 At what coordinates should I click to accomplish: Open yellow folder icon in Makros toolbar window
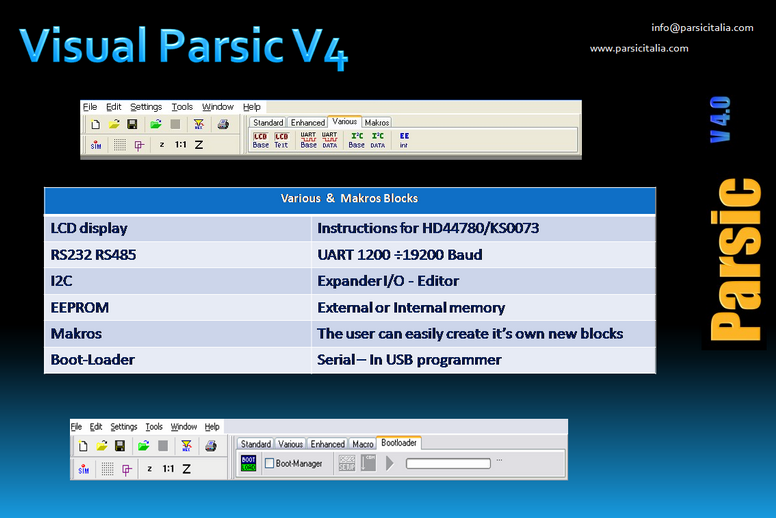pos(114,124)
